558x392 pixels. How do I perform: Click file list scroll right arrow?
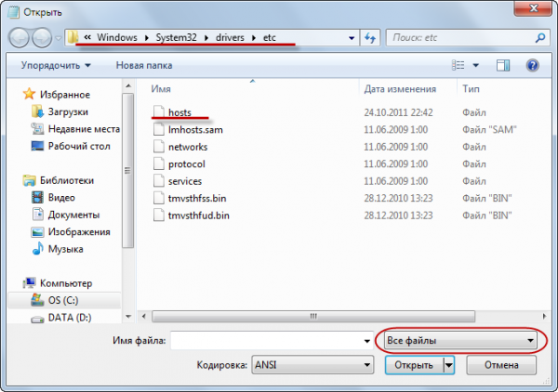point(544,316)
